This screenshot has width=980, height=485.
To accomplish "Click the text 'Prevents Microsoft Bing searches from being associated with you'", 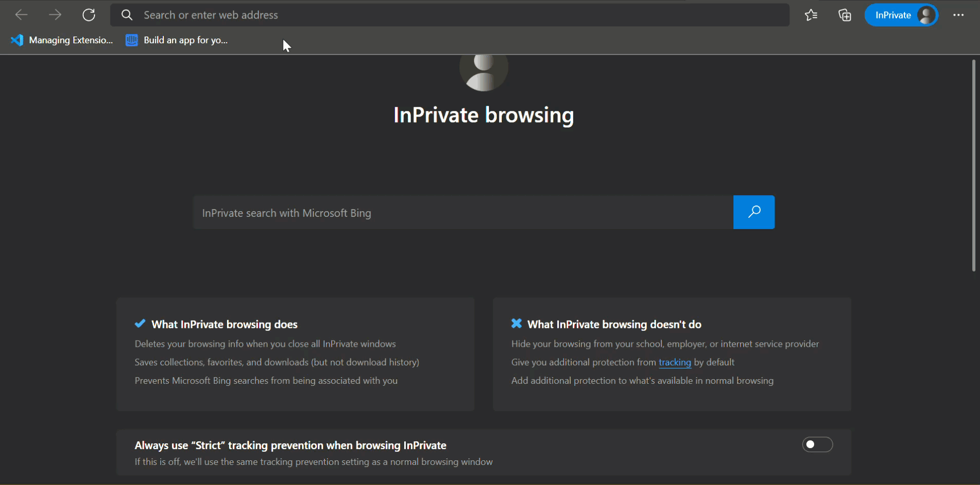I will [x=266, y=381].
